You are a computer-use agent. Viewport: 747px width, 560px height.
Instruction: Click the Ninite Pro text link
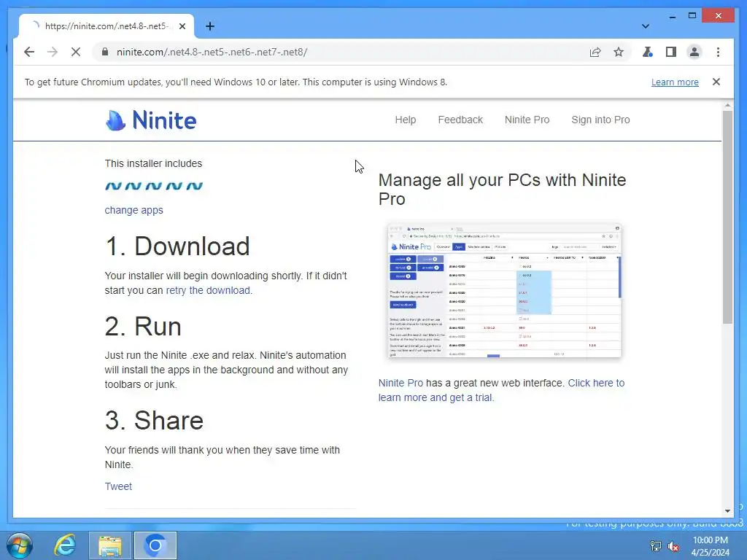[x=400, y=383]
